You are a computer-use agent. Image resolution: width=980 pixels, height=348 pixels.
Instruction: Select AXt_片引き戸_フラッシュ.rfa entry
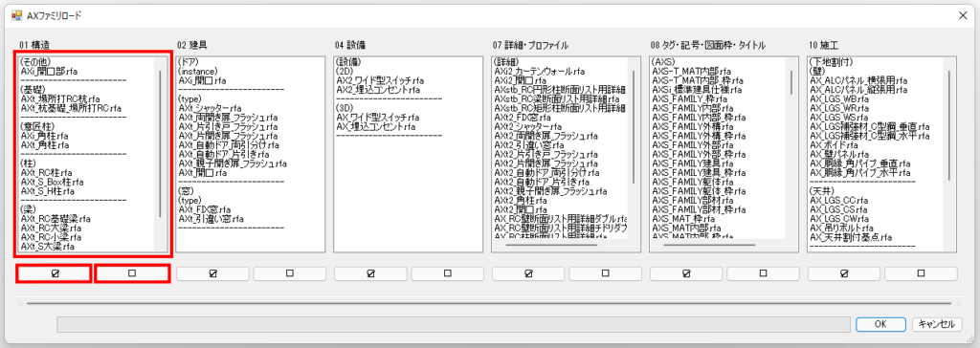click(228, 126)
